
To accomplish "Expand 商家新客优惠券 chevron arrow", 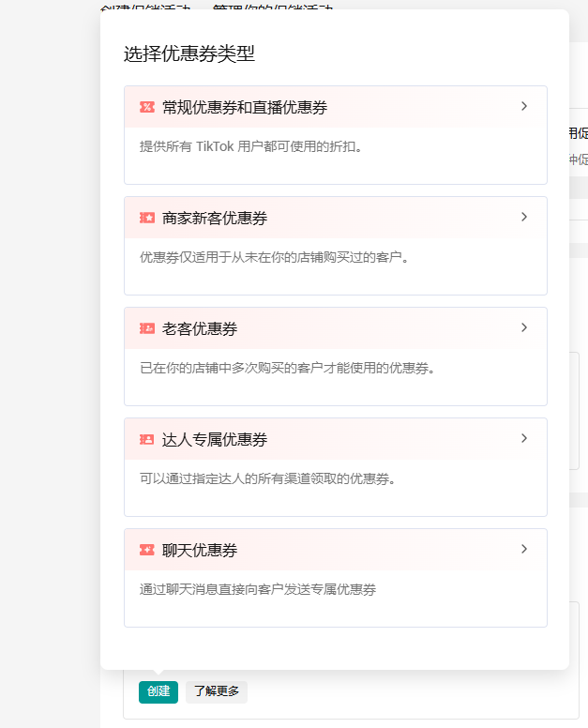I will [x=524, y=217].
